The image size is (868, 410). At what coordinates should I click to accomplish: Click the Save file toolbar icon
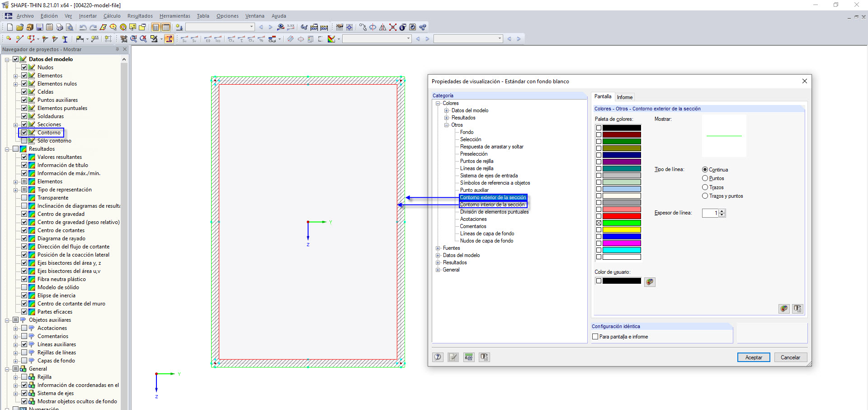coord(39,27)
